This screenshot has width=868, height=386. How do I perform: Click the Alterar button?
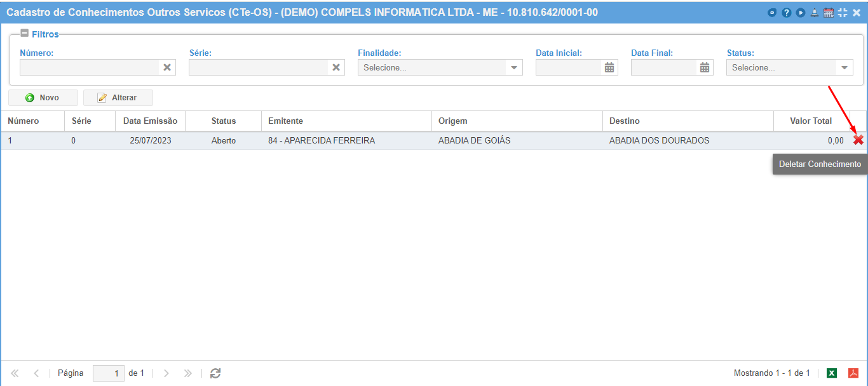point(118,98)
